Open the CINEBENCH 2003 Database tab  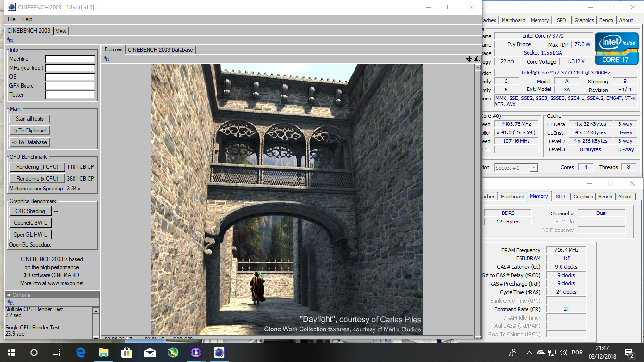tap(160, 50)
